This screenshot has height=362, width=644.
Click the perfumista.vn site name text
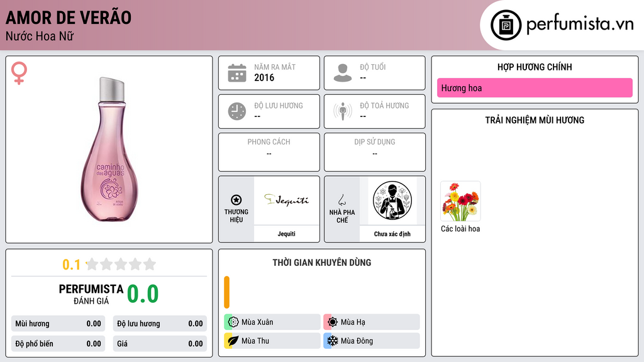[580, 24]
